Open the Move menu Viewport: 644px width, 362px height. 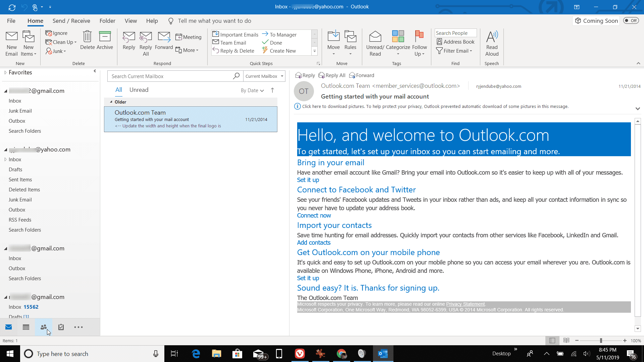[x=333, y=44]
